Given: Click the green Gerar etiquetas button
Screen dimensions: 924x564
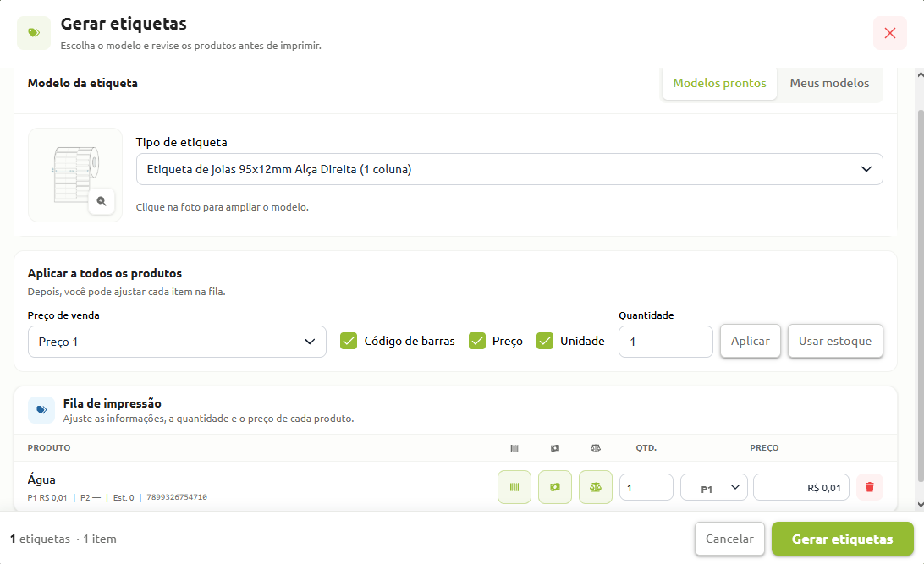Looking at the screenshot, I should (843, 539).
